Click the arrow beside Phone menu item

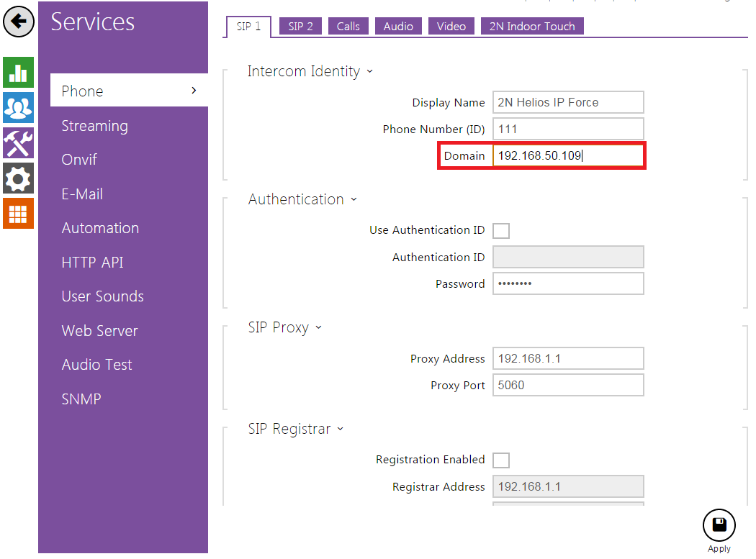click(x=194, y=91)
